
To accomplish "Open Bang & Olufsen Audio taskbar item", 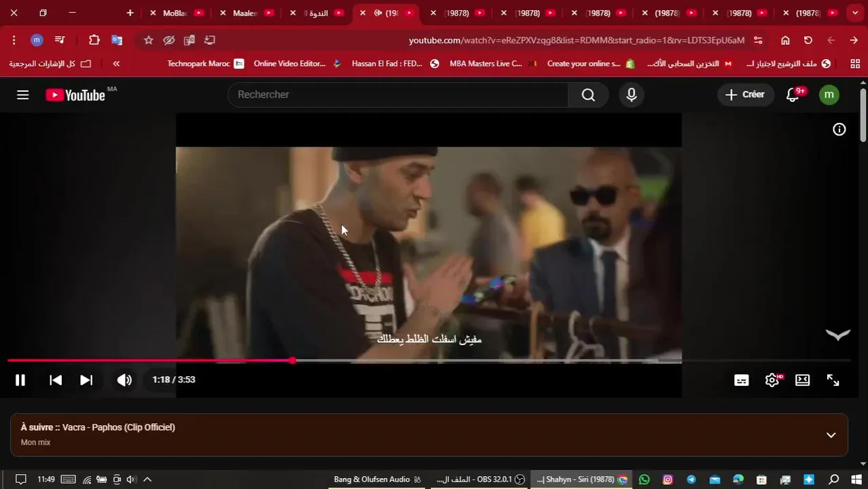I will pos(378,479).
